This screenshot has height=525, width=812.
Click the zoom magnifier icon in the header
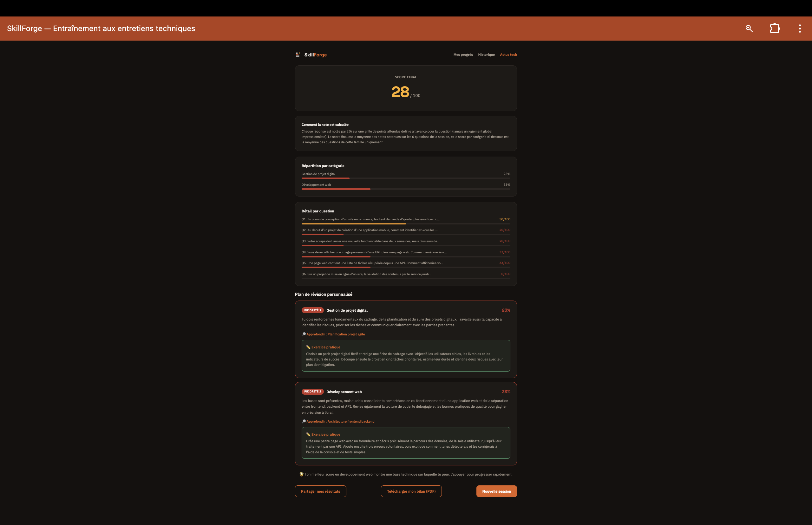[749, 28]
